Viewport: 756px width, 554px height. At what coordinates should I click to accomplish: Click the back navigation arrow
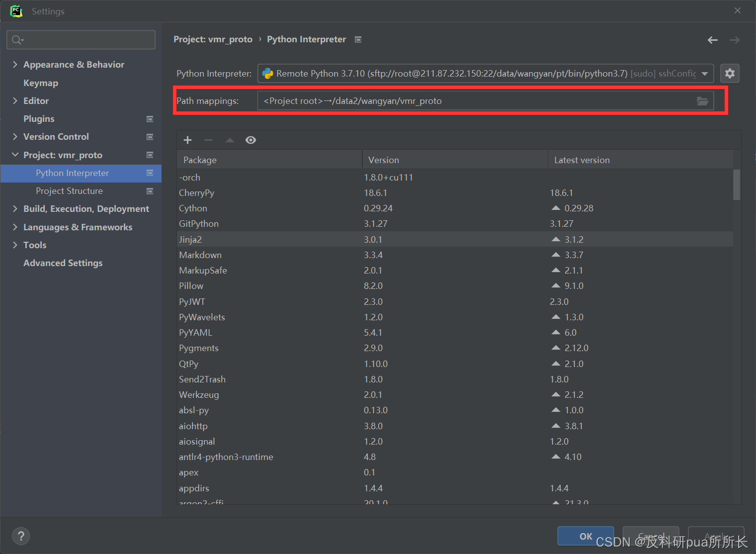click(713, 40)
